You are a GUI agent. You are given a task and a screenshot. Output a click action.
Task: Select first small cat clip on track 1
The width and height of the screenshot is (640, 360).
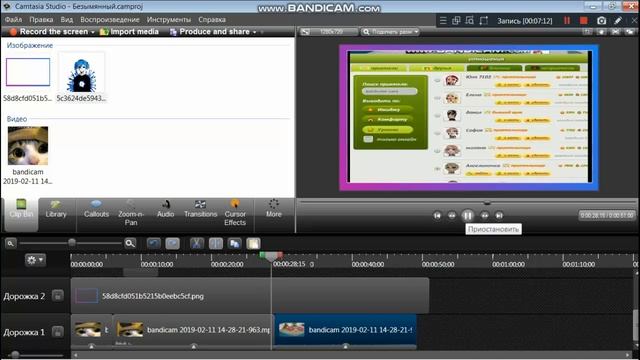[91, 331]
